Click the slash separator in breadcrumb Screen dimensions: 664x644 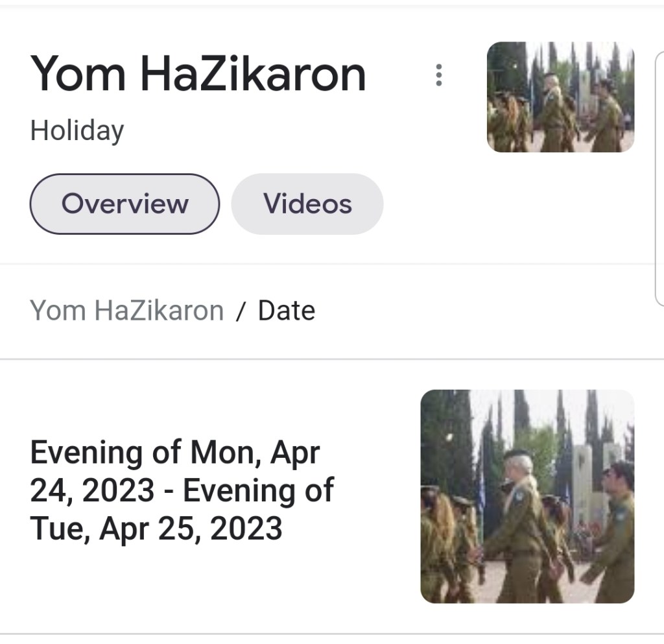pyautogui.click(x=241, y=311)
